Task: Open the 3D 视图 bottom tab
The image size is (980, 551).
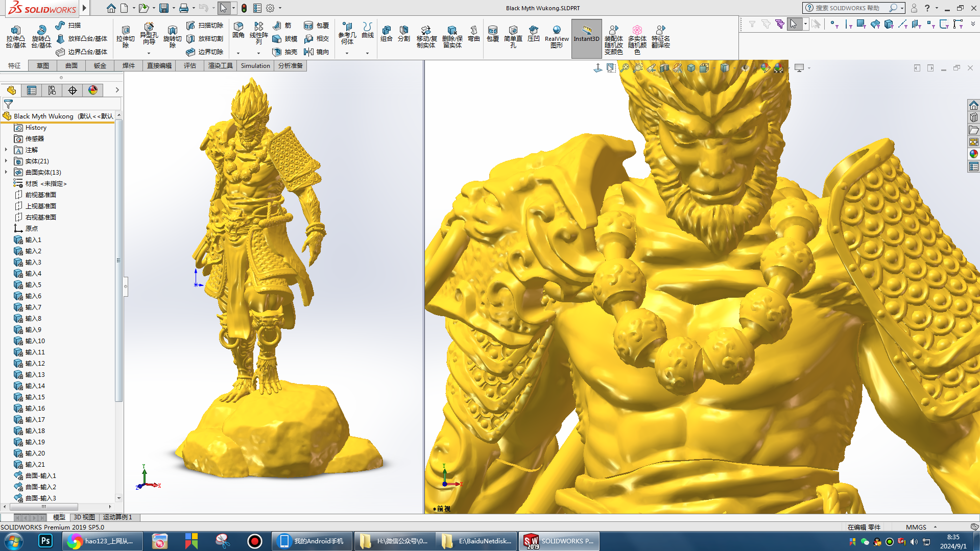Action: click(84, 517)
